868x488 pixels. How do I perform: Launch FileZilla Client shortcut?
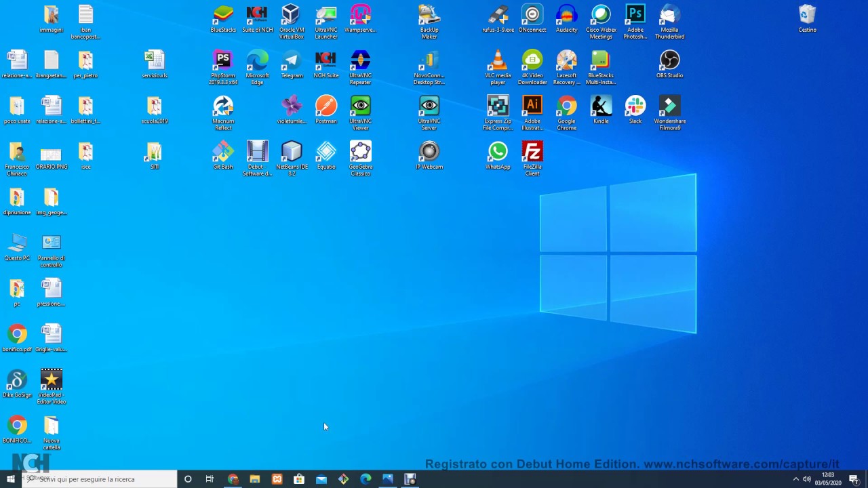pos(532,158)
